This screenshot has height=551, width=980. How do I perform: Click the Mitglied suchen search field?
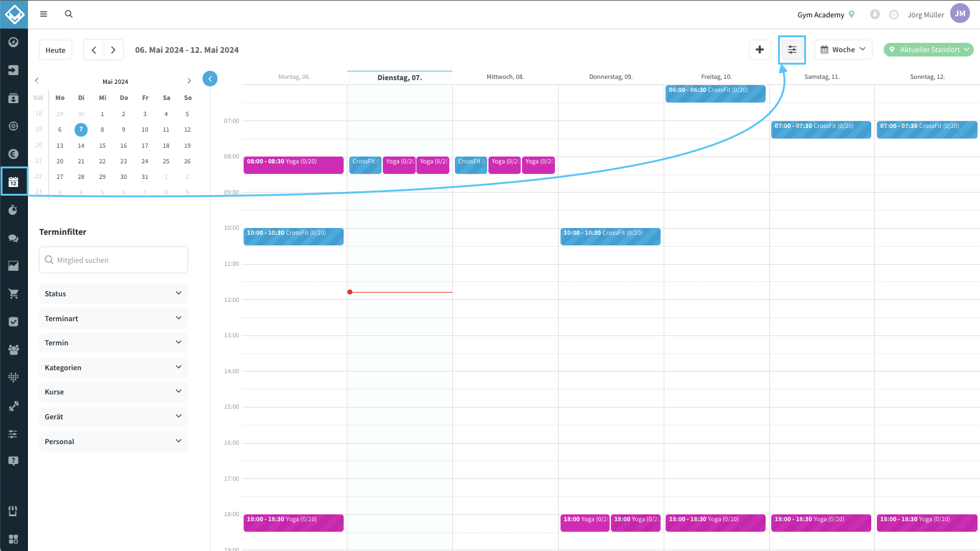[x=113, y=260]
